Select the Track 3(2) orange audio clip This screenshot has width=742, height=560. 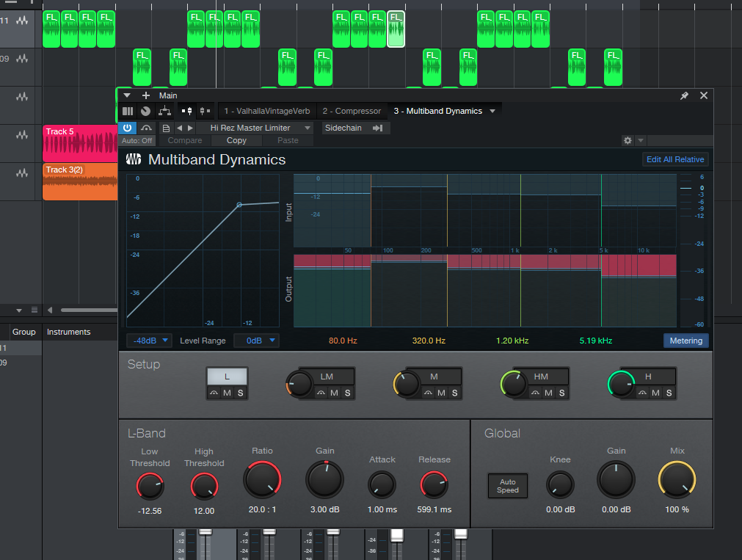80,182
